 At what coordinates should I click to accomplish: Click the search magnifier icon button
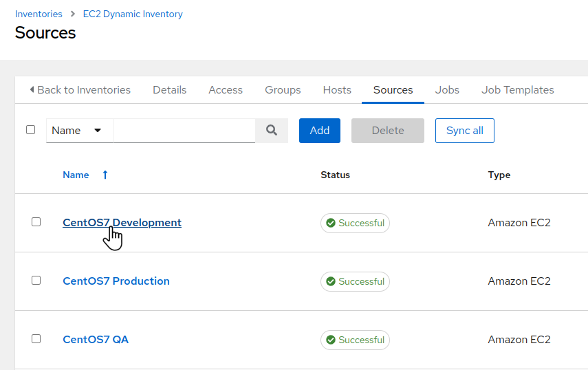coord(272,131)
